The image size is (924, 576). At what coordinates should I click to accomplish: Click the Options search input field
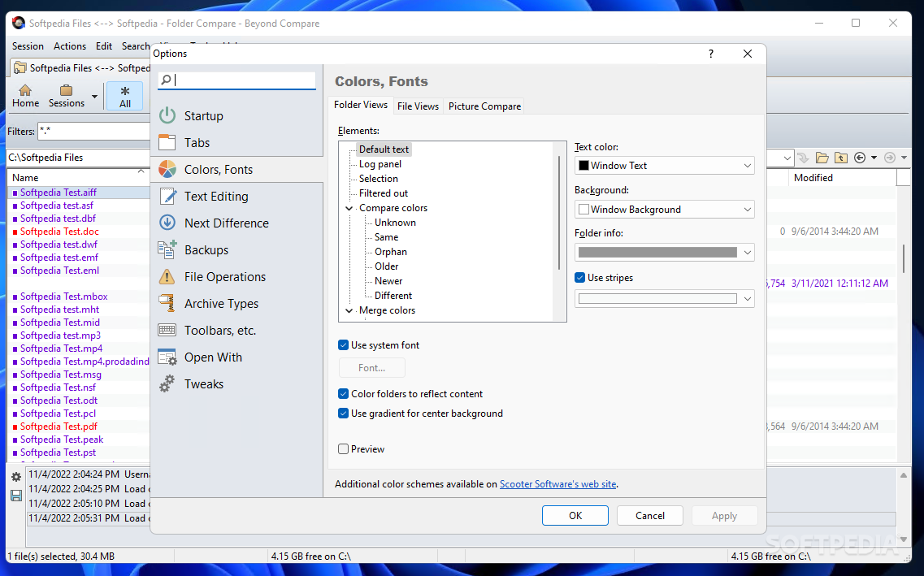pyautogui.click(x=237, y=80)
